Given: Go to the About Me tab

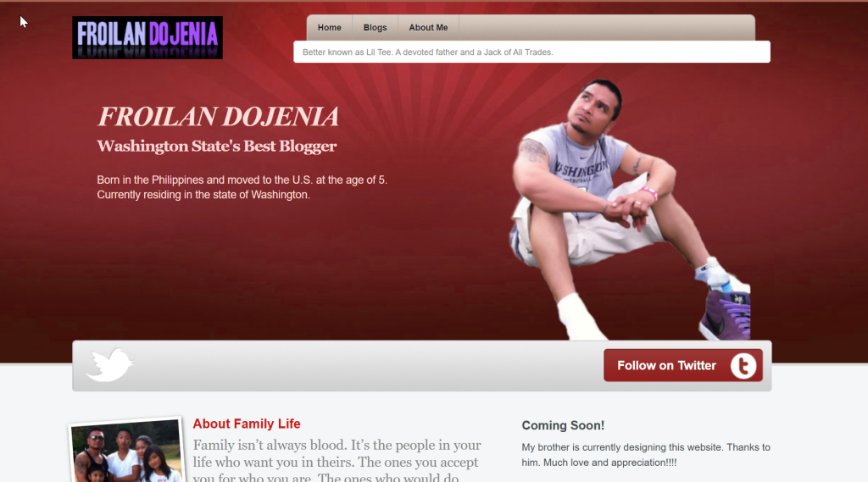Looking at the screenshot, I should [x=428, y=28].
